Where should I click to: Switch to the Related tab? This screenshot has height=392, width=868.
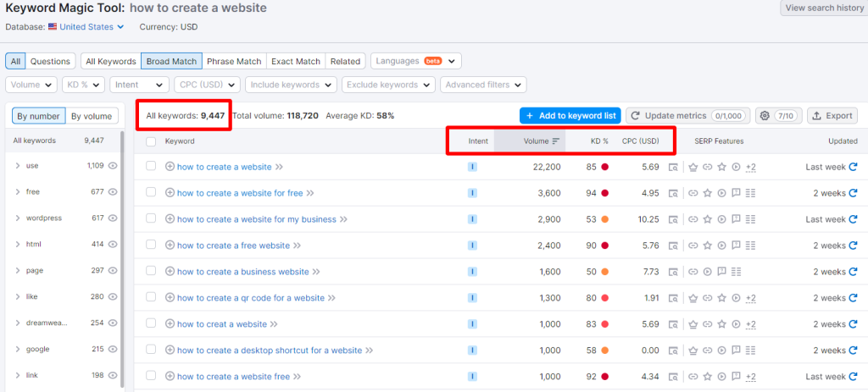(345, 61)
